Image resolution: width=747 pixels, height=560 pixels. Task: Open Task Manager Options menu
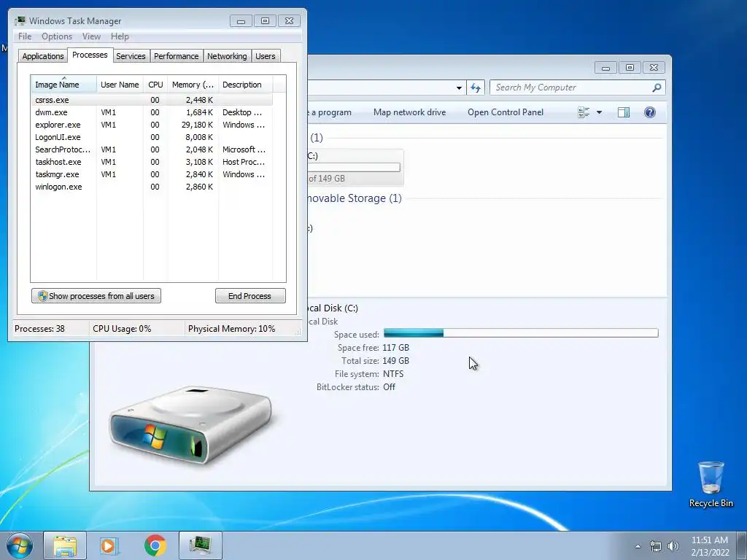click(57, 36)
